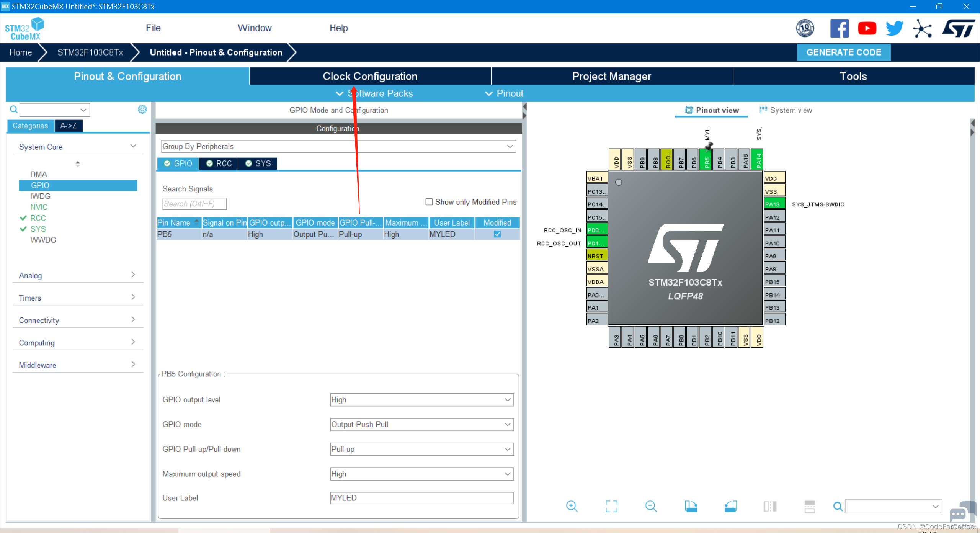Click the horizontal split view icon

tap(810, 506)
